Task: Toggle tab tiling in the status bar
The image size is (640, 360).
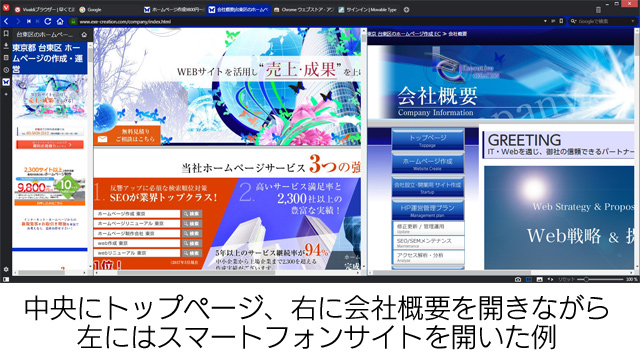Action: click(x=529, y=280)
